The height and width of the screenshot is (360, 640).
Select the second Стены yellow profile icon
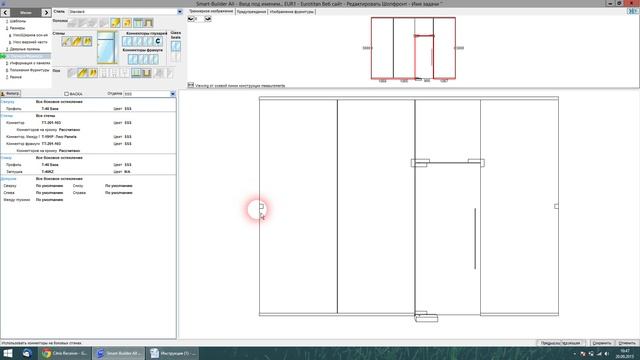tap(77, 41)
